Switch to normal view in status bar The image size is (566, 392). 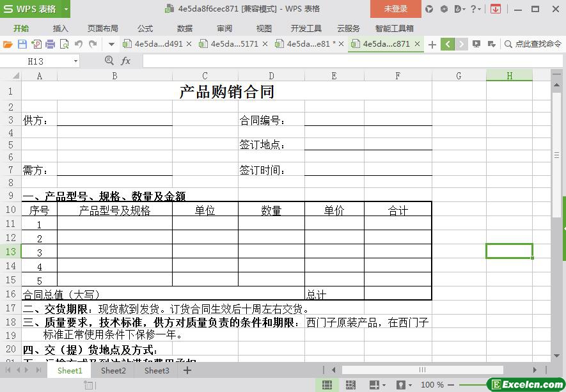pyautogui.click(x=327, y=385)
